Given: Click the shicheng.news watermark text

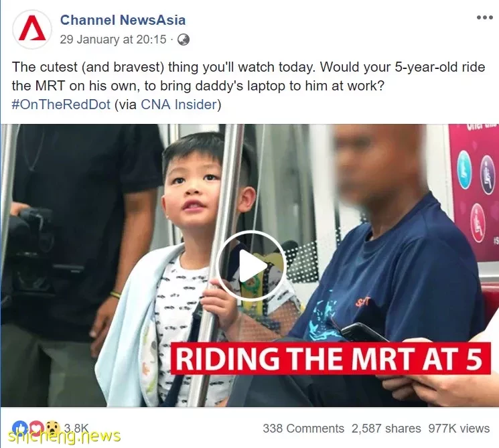Looking at the screenshot, I should click(64, 436).
